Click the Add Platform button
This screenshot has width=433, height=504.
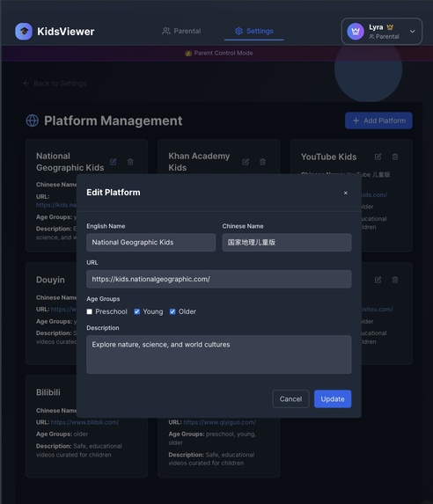pyautogui.click(x=378, y=121)
